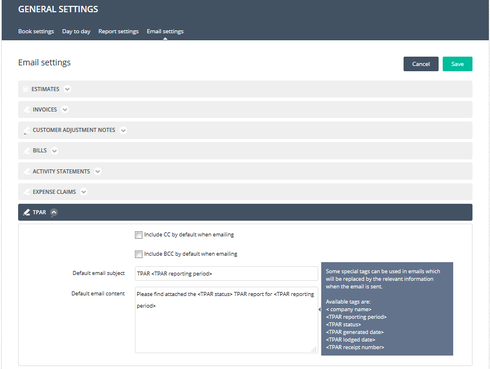490x369 pixels.
Task: Click the '< company name>' tag text
Action: coord(348,309)
